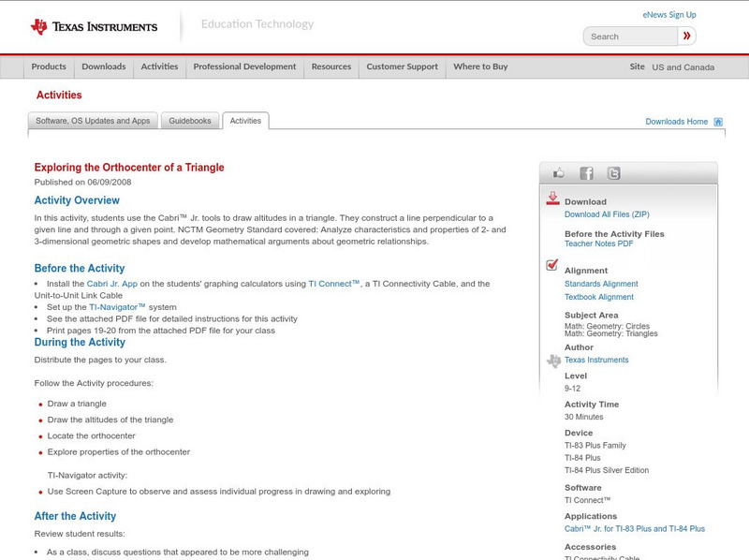Open the Products menu
The image size is (749, 560).
(49, 66)
